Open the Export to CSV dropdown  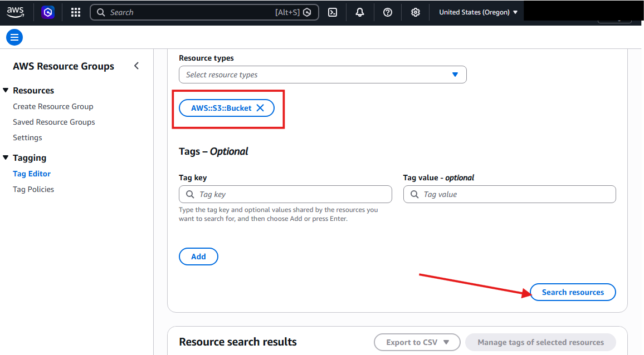(x=417, y=342)
